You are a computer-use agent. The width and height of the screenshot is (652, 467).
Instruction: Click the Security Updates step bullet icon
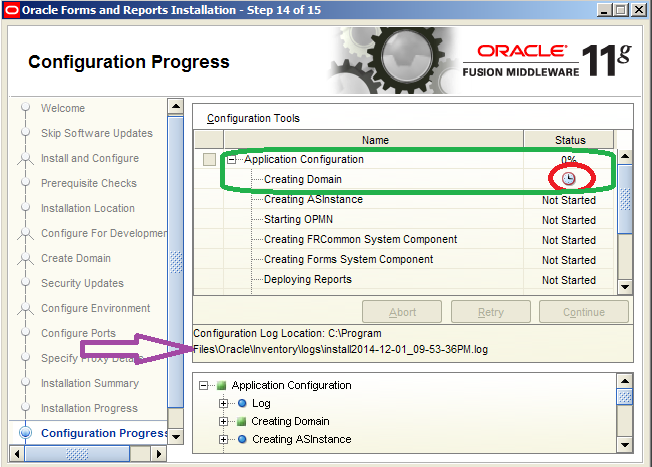pos(25,282)
